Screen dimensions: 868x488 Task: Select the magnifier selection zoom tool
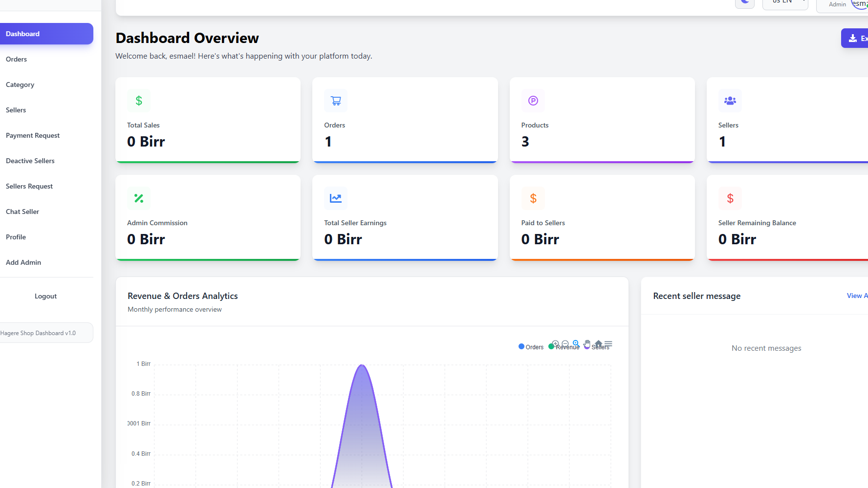pyautogui.click(x=576, y=343)
